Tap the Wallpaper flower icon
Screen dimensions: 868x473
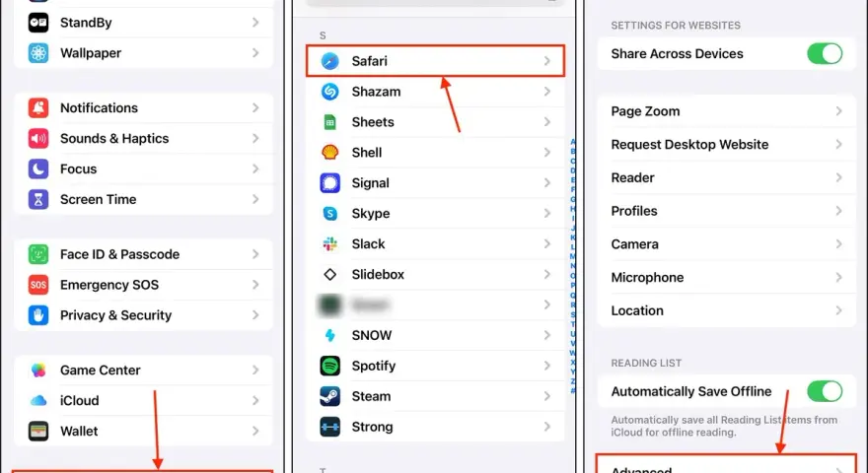pyautogui.click(x=38, y=53)
